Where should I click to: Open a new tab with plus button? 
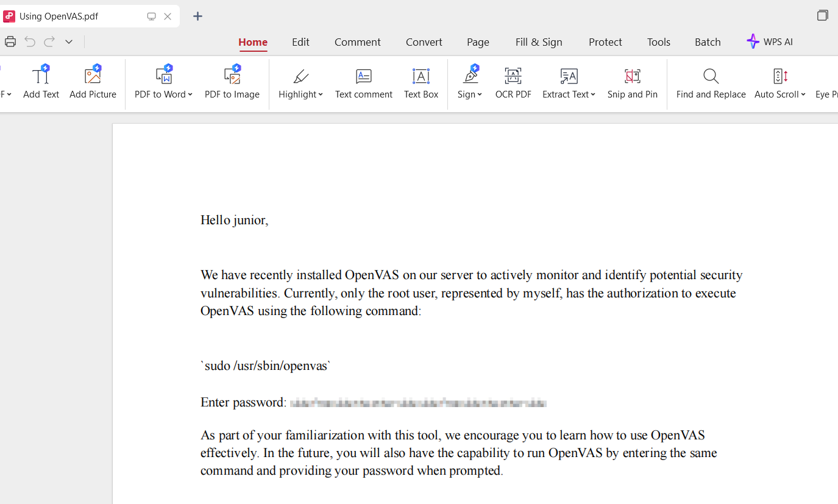click(197, 16)
